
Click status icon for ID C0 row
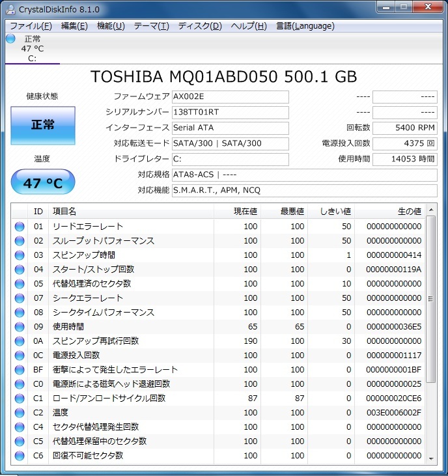pyautogui.click(x=20, y=384)
